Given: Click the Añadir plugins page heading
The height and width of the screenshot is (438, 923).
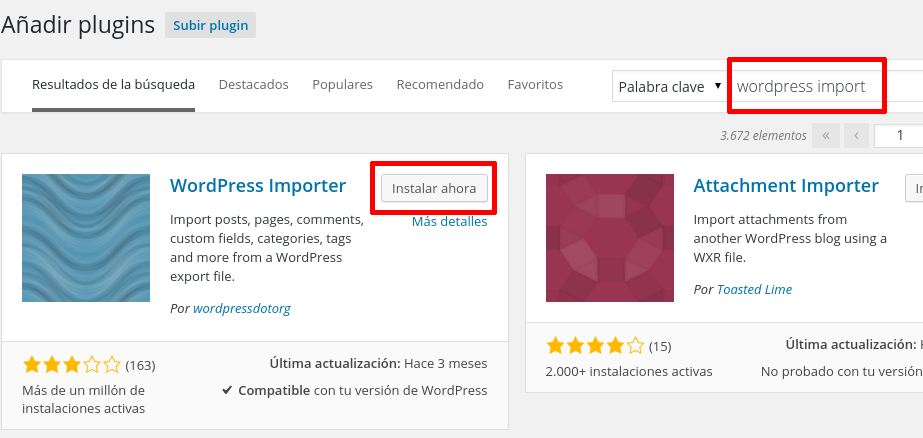Looking at the screenshot, I should pyautogui.click(x=78, y=25).
